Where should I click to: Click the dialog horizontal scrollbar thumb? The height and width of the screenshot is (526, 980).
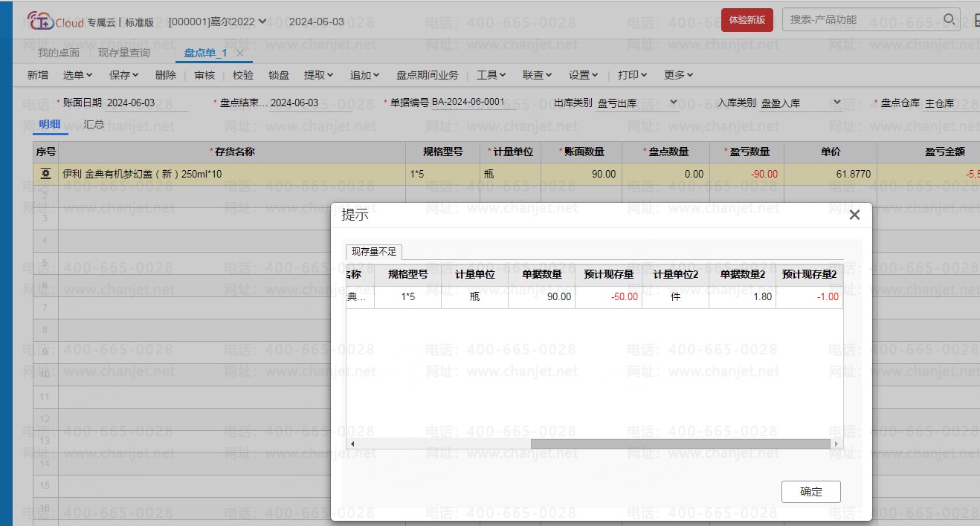pyautogui.click(x=680, y=444)
